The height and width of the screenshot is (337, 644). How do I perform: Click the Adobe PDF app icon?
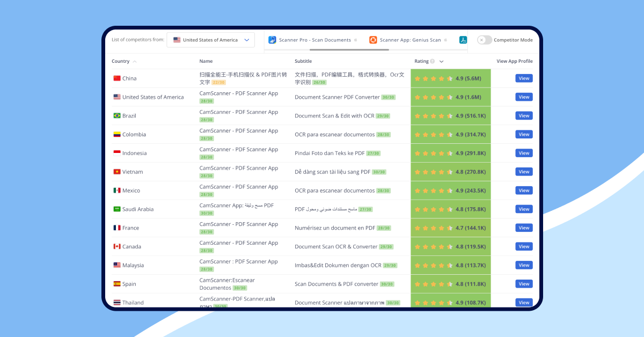point(463,40)
